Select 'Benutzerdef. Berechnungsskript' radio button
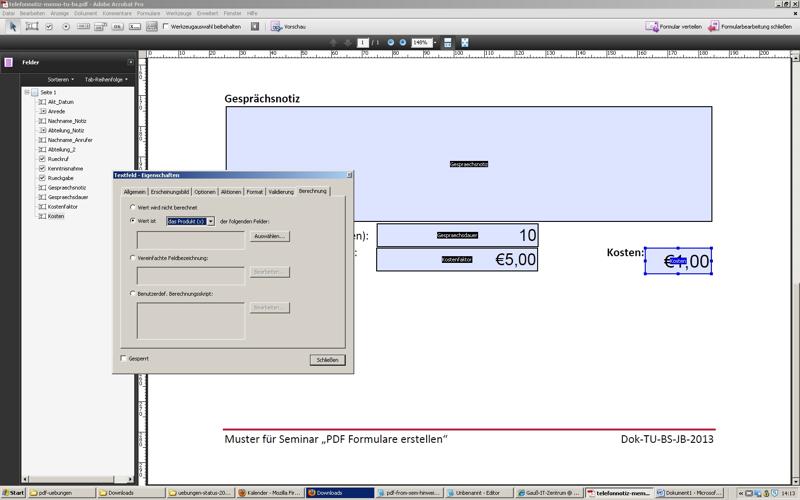The image size is (800, 500). (x=133, y=293)
